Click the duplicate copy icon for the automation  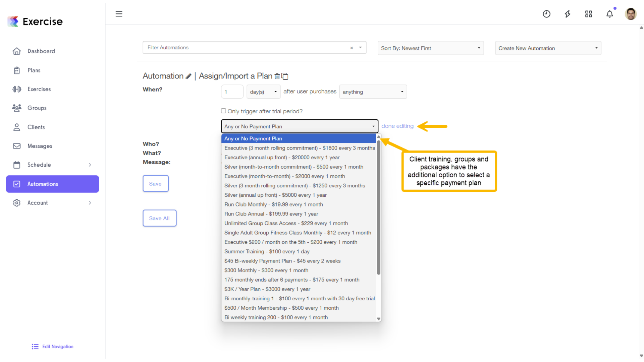(285, 76)
